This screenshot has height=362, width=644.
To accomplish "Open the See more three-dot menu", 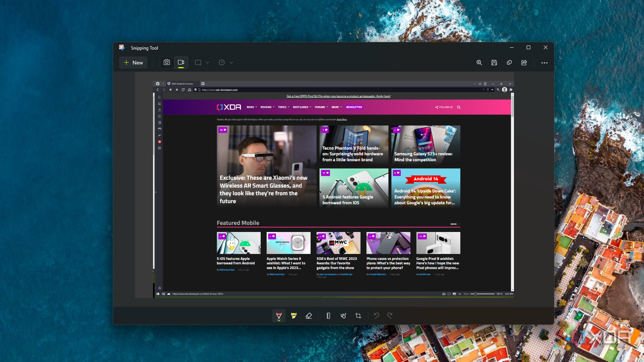I will coord(544,63).
